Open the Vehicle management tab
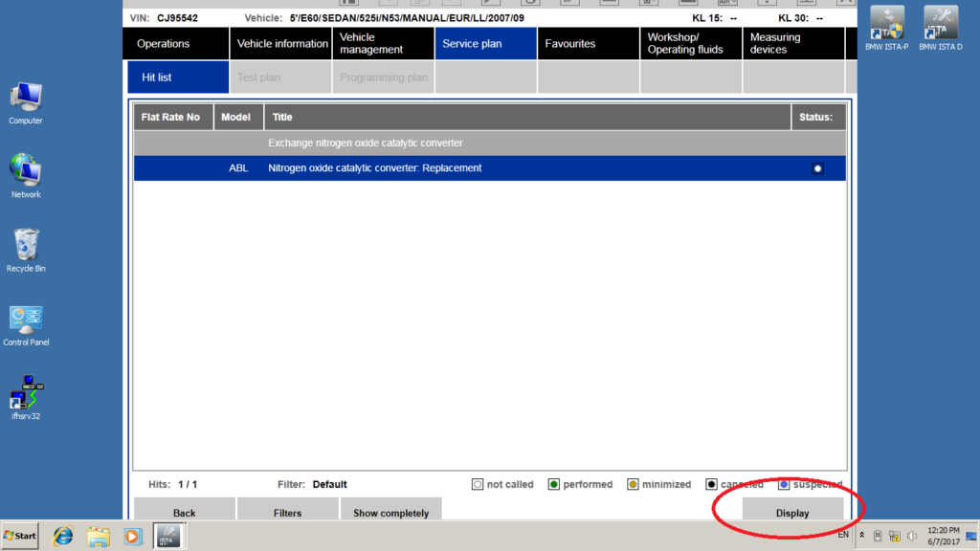 [383, 44]
